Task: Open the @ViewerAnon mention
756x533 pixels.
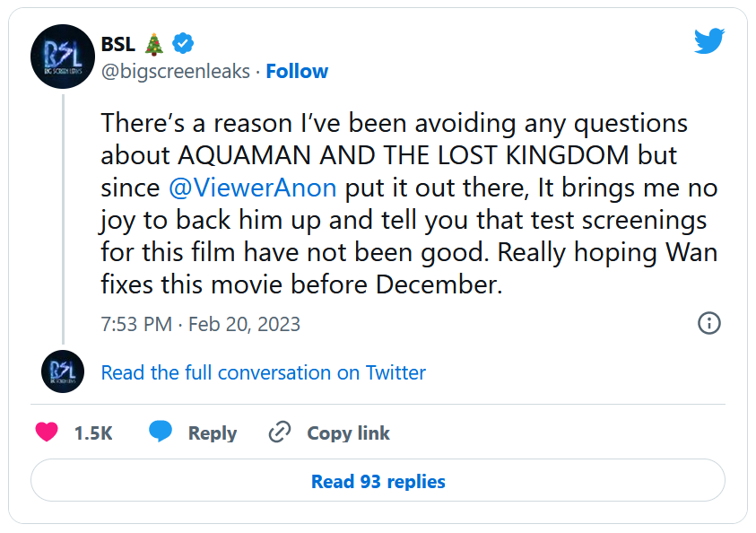Action: pos(253,188)
